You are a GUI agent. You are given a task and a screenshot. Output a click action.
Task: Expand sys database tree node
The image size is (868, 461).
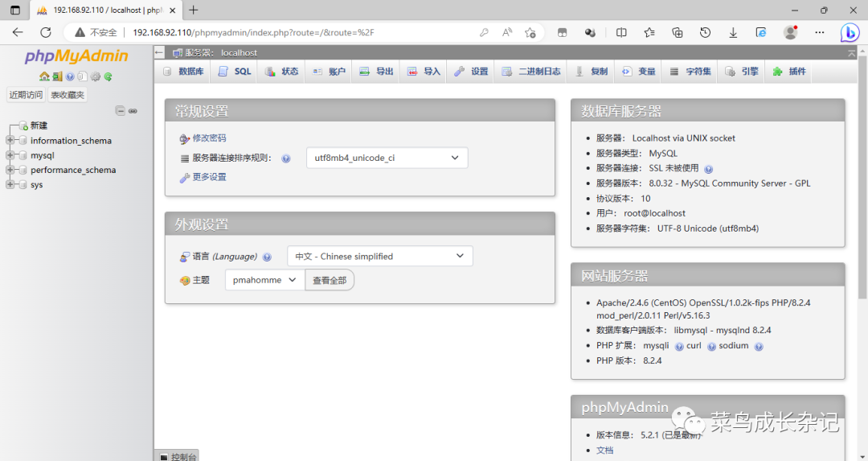click(10, 184)
